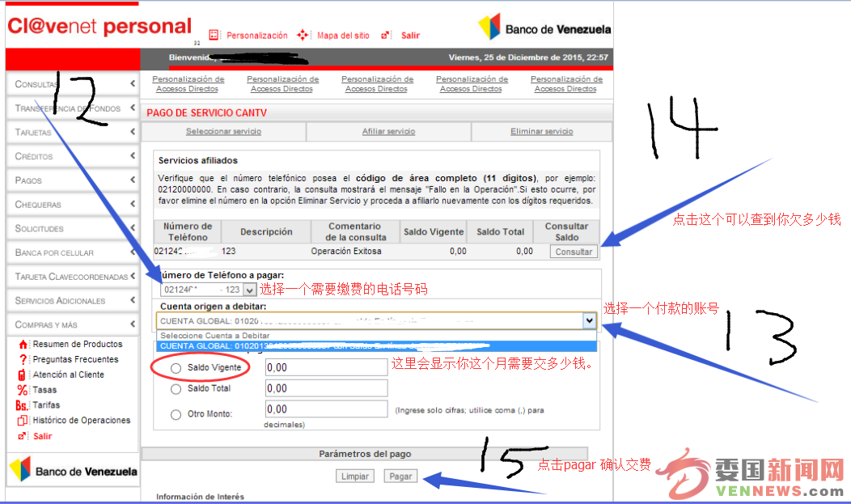Click the Banco de Venezuela logo in header
This screenshot has height=504, width=851.
[544, 28]
